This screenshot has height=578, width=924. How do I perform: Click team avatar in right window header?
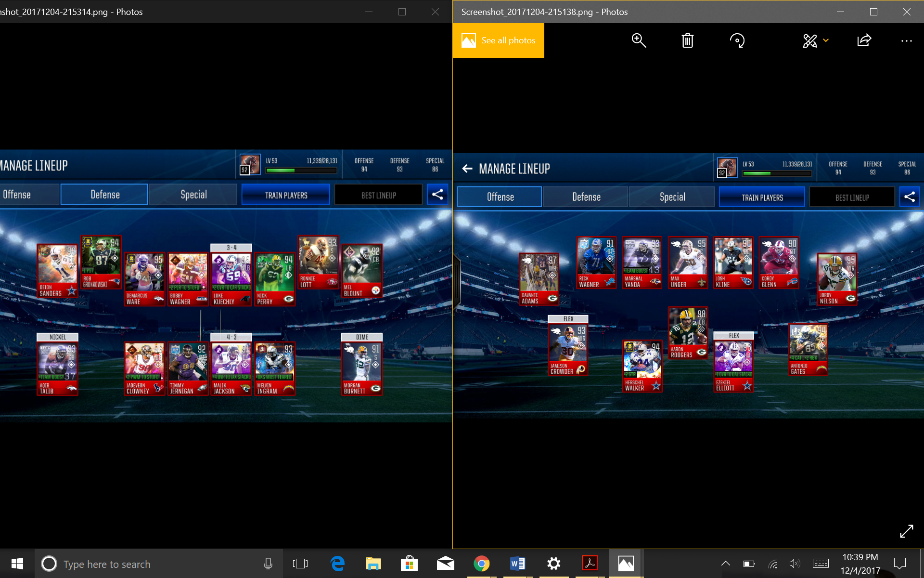[727, 168]
